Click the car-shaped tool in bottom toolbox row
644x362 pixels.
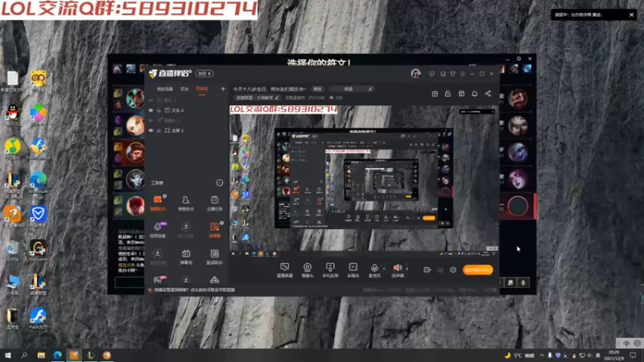pyautogui.click(x=214, y=280)
